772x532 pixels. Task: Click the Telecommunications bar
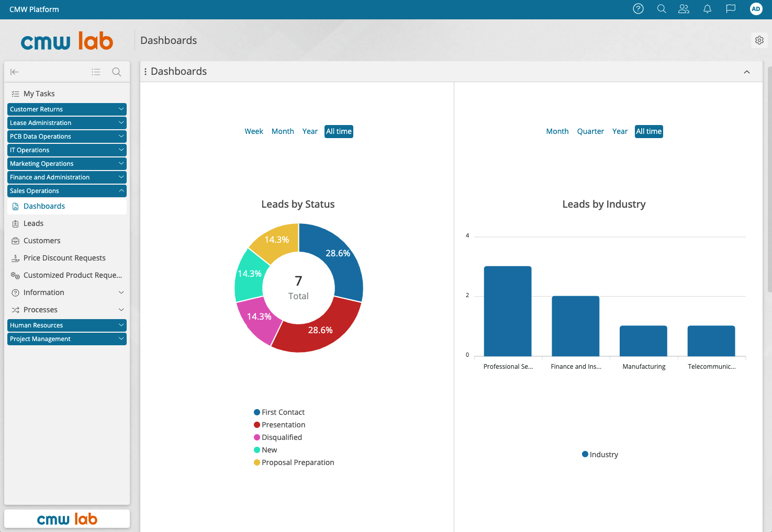[711, 341]
